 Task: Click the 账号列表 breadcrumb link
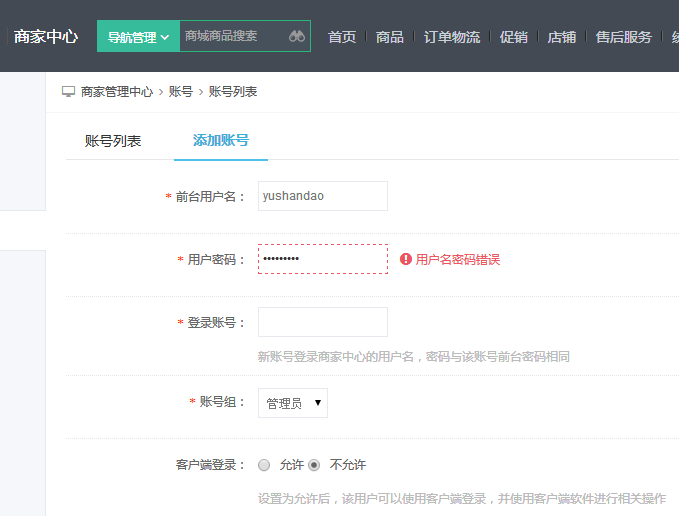233,92
